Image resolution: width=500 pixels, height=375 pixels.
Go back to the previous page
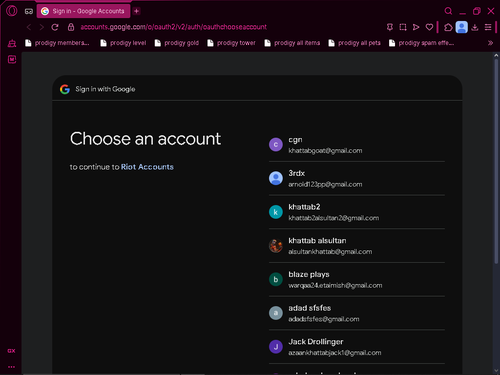(x=29, y=27)
